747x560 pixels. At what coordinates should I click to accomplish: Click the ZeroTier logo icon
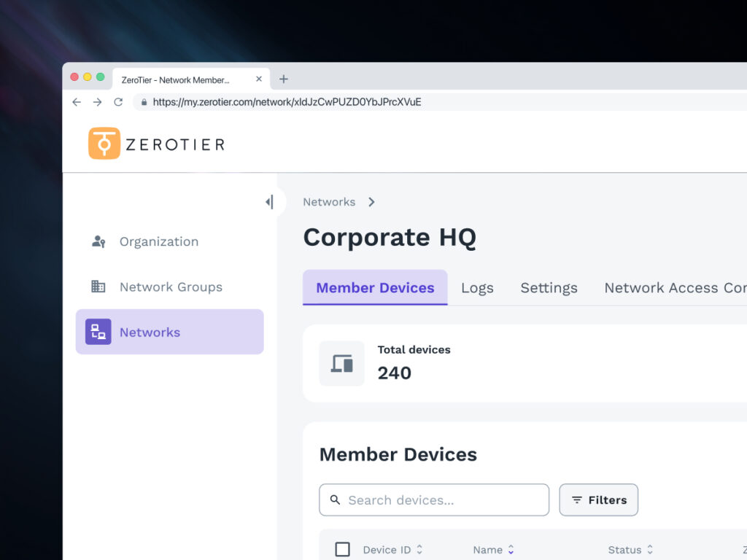[x=104, y=144]
